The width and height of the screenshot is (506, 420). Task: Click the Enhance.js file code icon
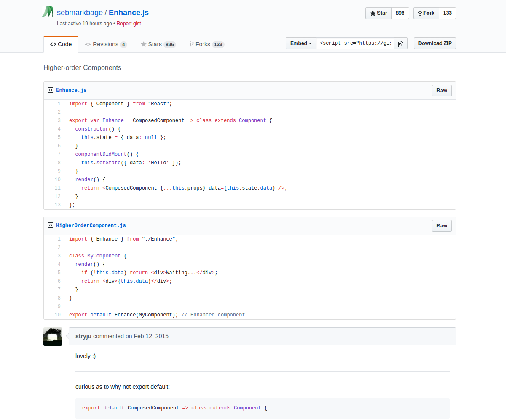click(51, 90)
